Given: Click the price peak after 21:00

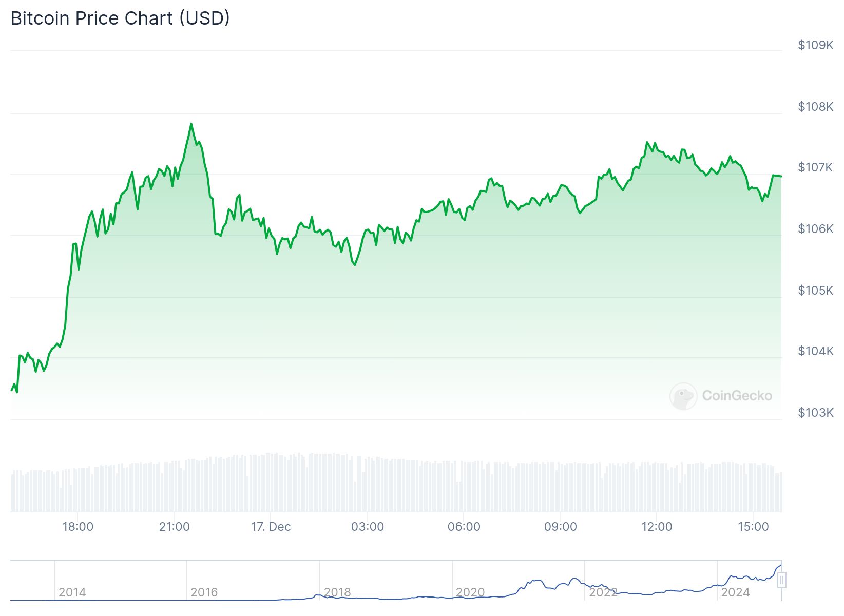Looking at the screenshot, I should tap(191, 124).
